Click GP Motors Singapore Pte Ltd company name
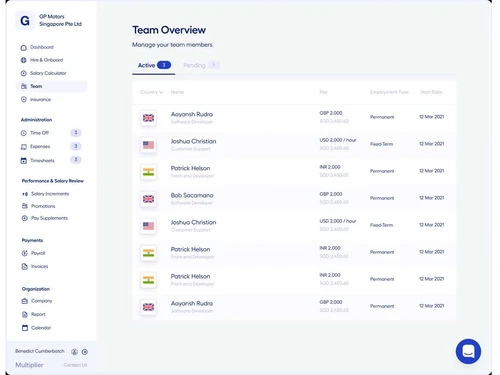 coord(60,20)
